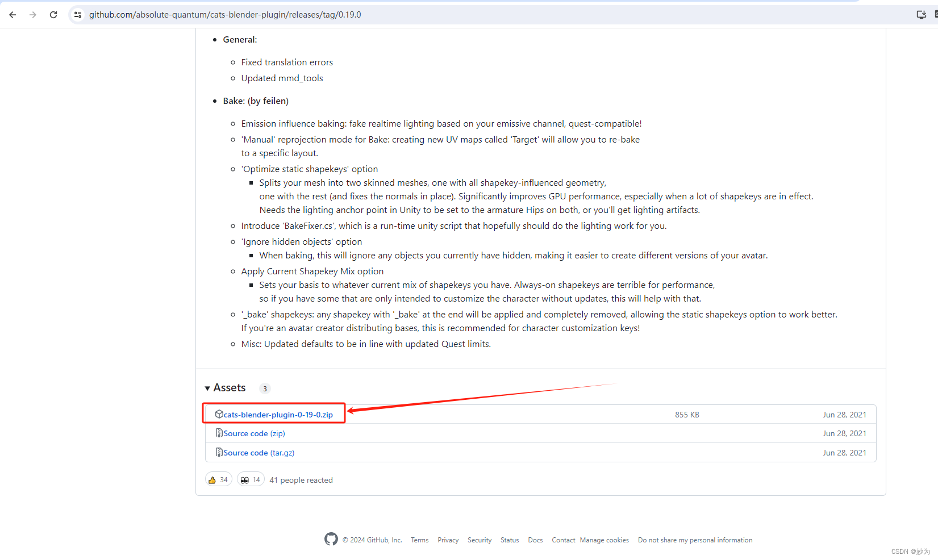Open Docs link in footer
This screenshot has width=938, height=560.
coord(535,540)
